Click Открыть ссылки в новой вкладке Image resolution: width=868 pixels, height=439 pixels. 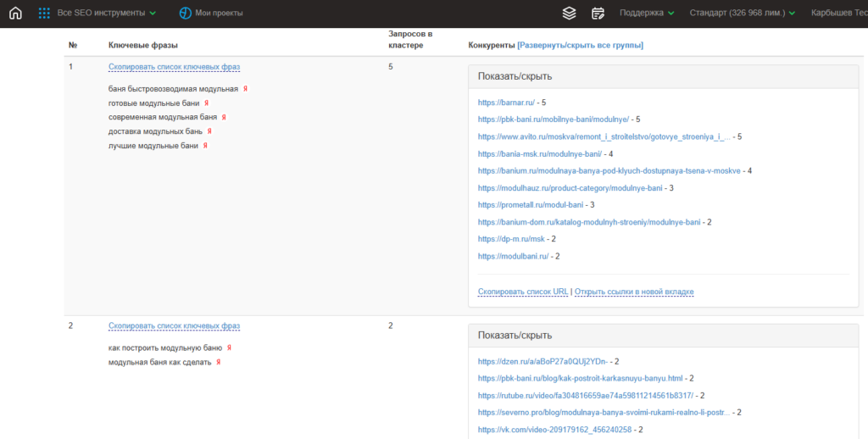(x=634, y=292)
